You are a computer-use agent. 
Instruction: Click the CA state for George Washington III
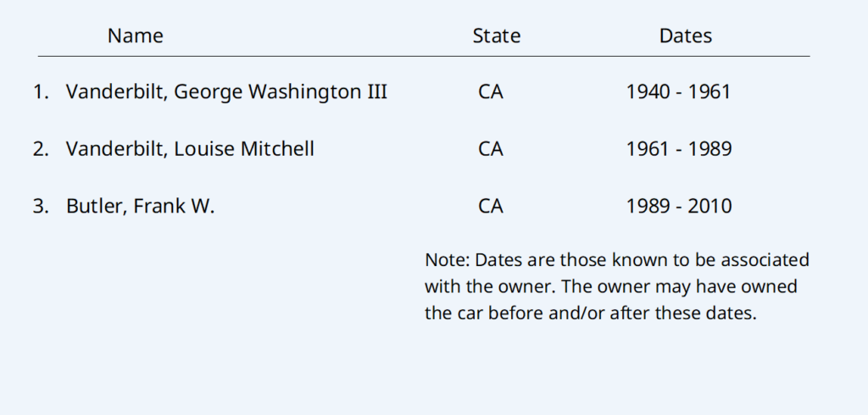[491, 91]
